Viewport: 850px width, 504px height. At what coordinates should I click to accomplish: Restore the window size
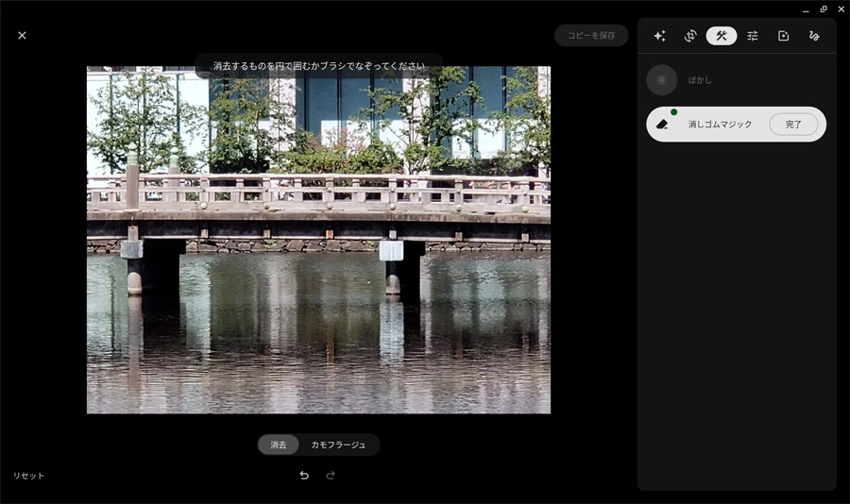(x=824, y=9)
